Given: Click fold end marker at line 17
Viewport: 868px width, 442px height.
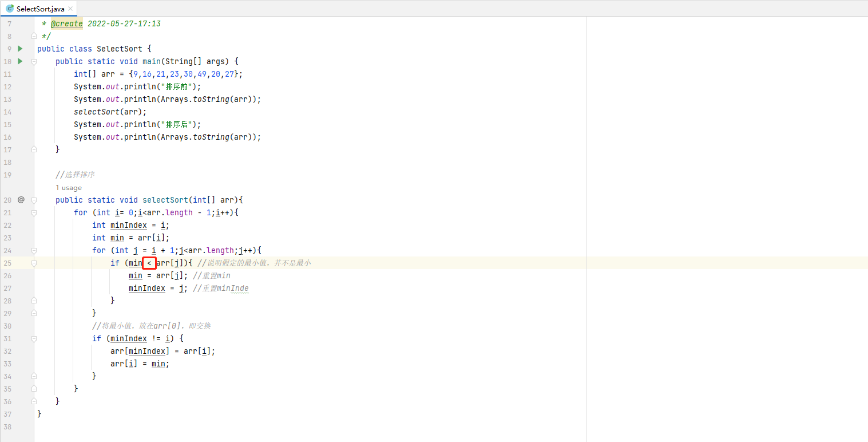Looking at the screenshot, I should [34, 149].
